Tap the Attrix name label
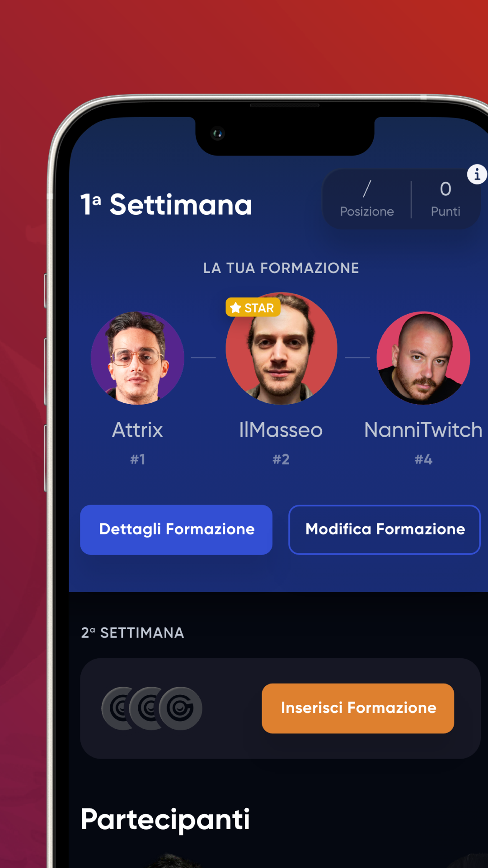This screenshot has height=868, width=488. tap(137, 429)
